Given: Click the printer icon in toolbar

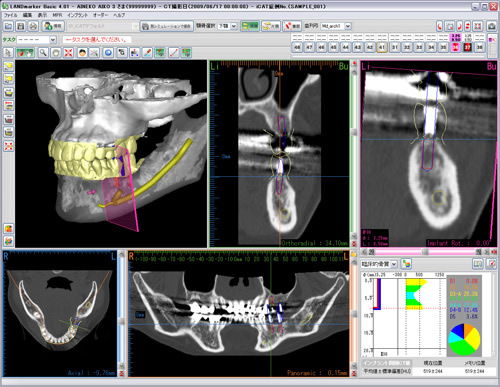Looking at the screenshot, I should click(33, 26).
